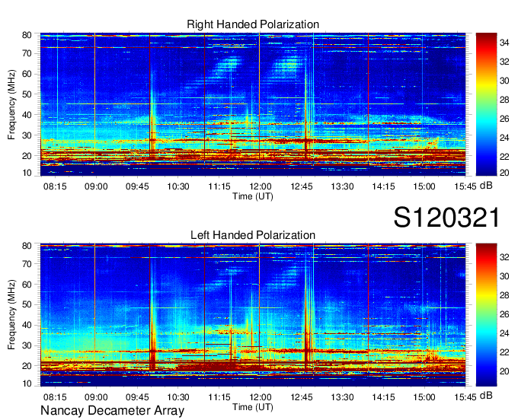The width and height of the screenshot is (518, 420).
Task: Click 30 MHz frequency tick of Right Handed plot
Action: pyautogui.click(x=27, y=135)
